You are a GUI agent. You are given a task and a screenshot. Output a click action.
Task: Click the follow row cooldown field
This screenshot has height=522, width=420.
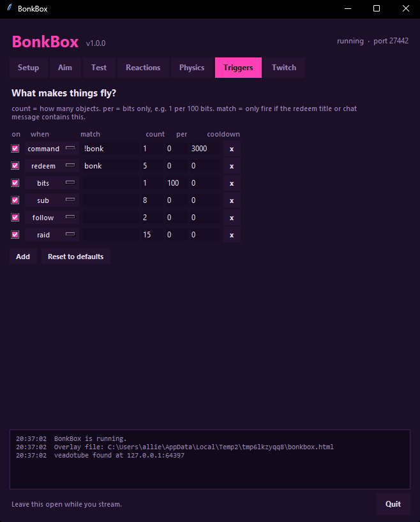(x=204, y=218)
